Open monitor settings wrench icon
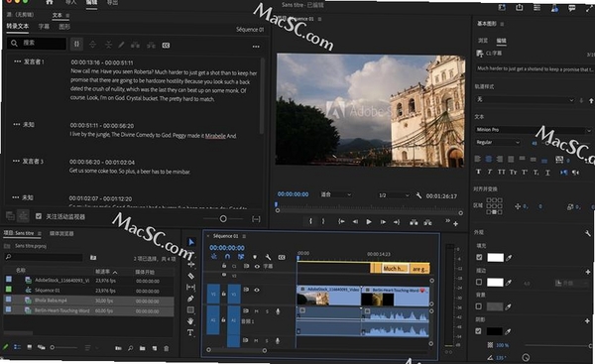 [418, 195]
